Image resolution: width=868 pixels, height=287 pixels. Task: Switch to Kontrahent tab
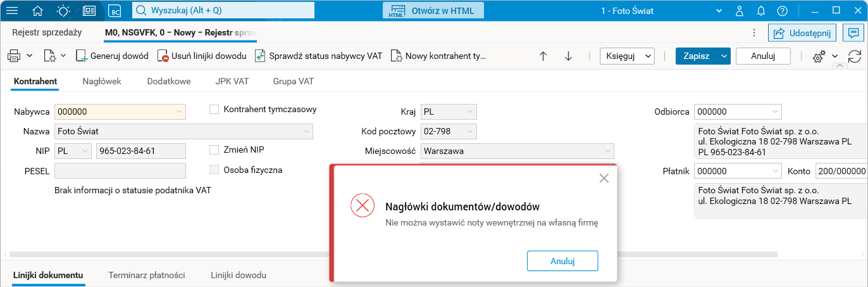35,81
